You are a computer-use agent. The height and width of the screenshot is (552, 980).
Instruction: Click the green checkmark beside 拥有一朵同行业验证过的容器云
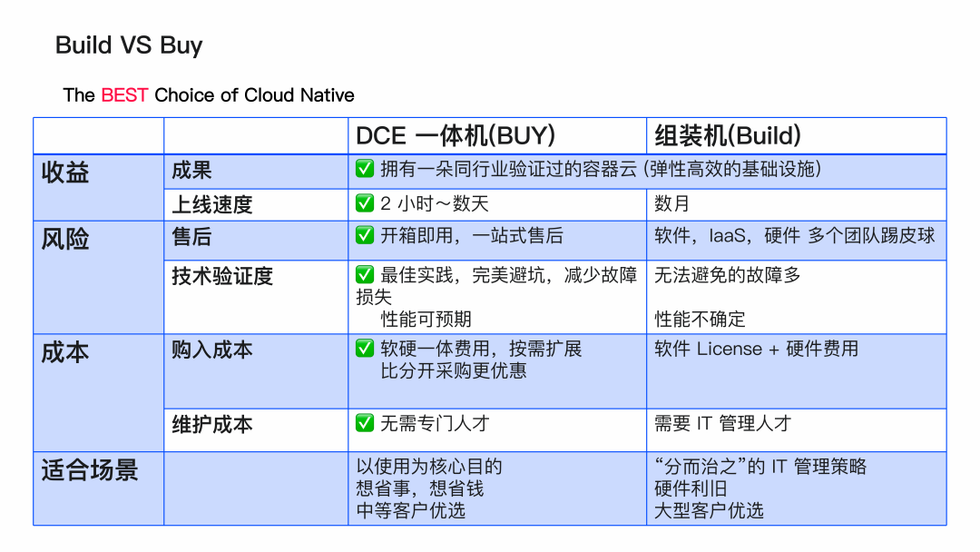(365, 169)
